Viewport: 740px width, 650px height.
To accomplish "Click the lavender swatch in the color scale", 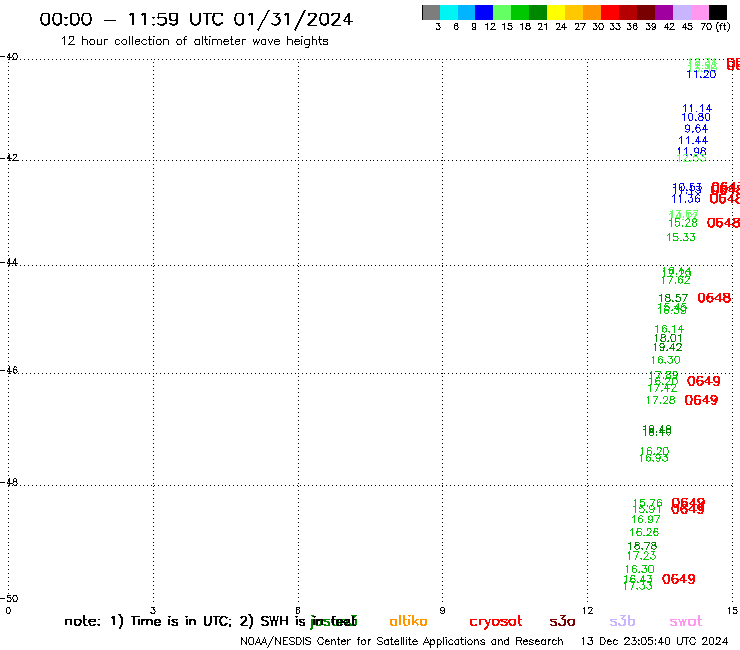I will (681, 12).
